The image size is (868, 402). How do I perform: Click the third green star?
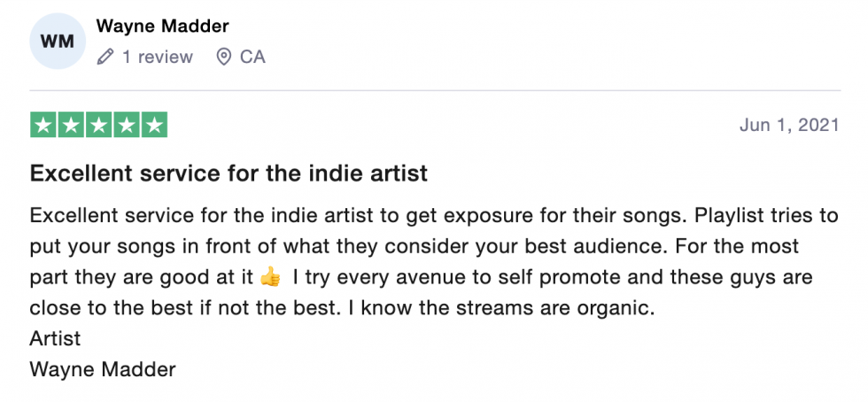98,125
